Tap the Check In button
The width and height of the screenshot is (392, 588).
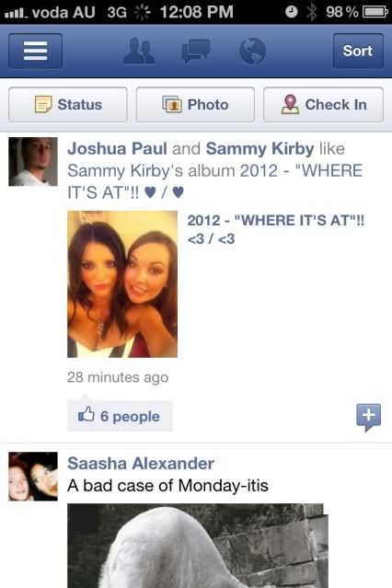point(323,105)
